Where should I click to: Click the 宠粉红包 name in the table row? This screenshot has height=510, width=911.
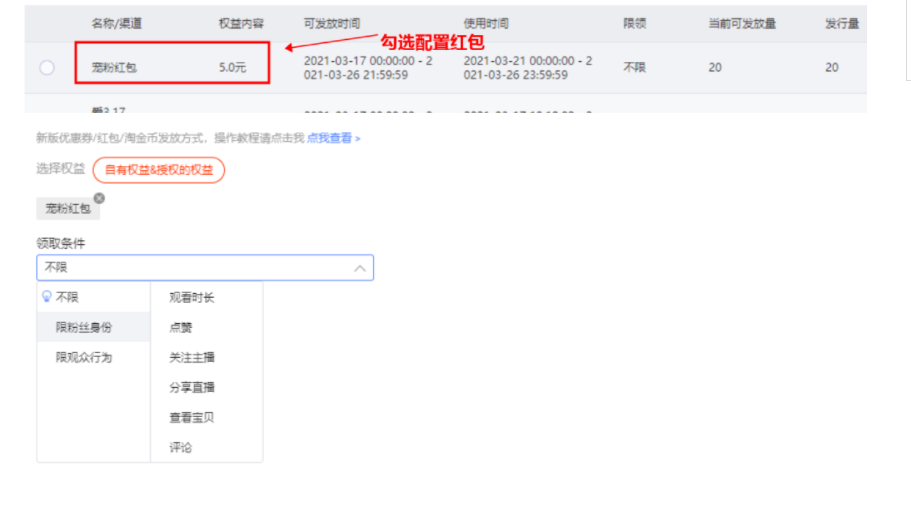click(114, 68)
